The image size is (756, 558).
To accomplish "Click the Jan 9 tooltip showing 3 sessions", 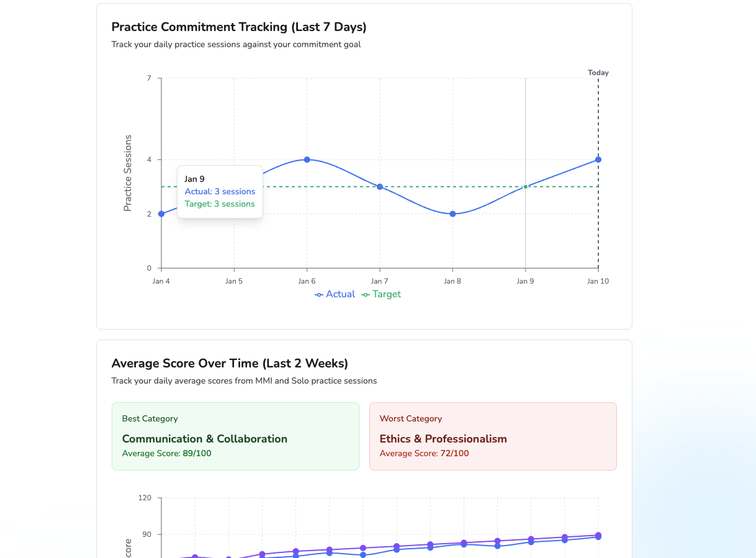I will [x=220, y=191].
